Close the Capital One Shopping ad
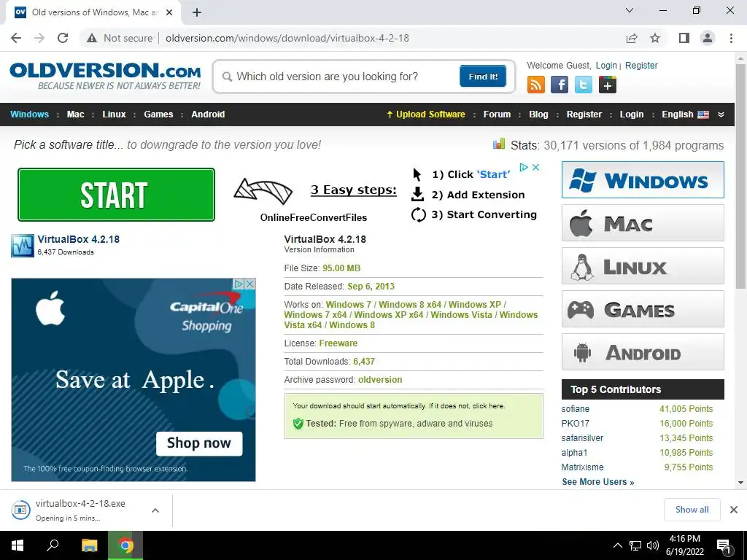 [x=249, y=284]
